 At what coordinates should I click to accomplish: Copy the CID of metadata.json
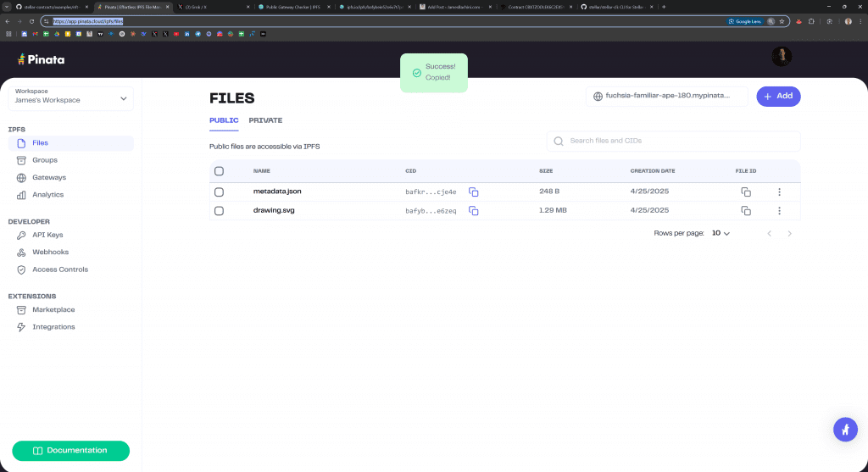(x=474, y=192)
